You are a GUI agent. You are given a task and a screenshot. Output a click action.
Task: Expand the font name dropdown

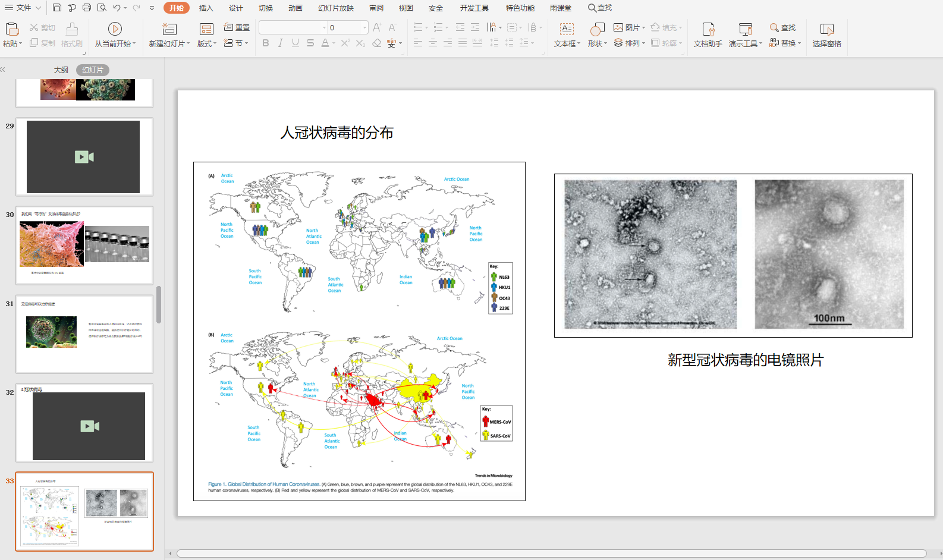click(324, 27)
